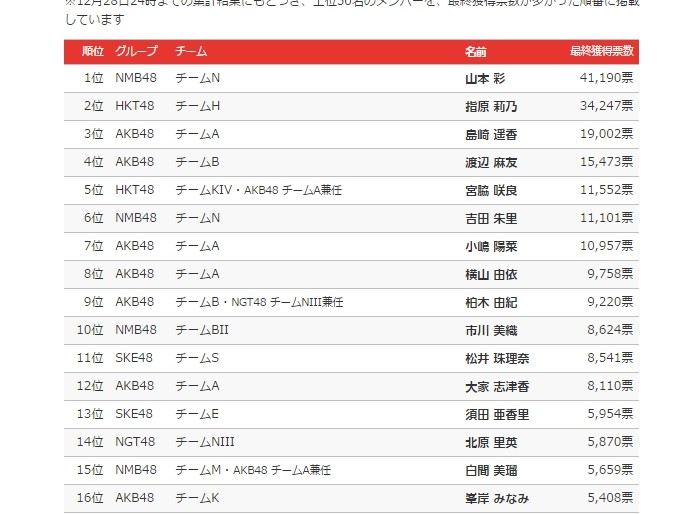Select the name 横山 由依

[491, 274]
